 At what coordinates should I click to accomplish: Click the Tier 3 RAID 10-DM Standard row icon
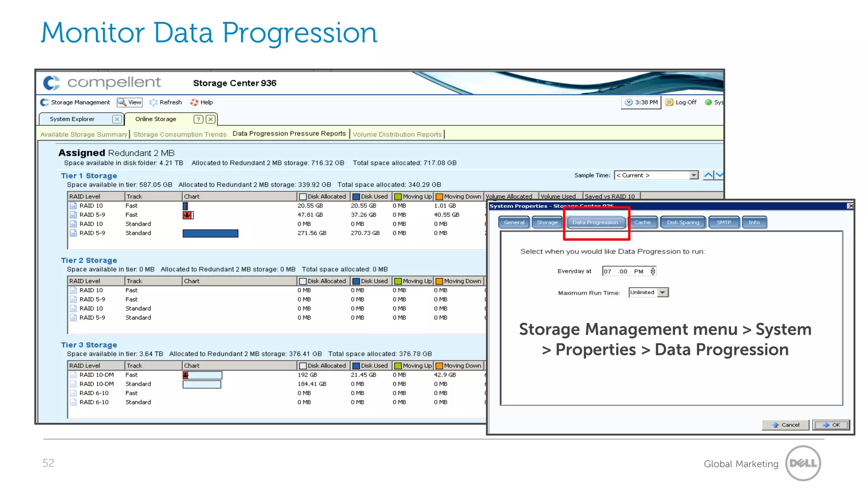coord(73,384)
